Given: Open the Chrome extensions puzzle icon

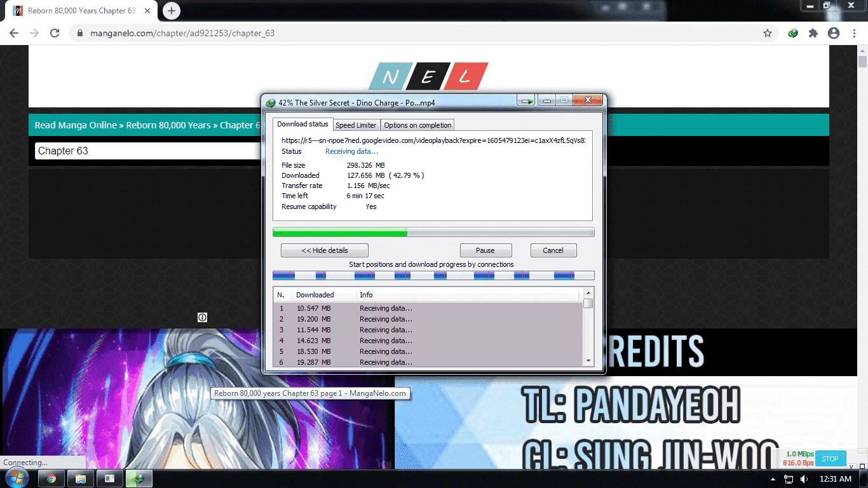Looking at the screenshot, I should 813,33.
